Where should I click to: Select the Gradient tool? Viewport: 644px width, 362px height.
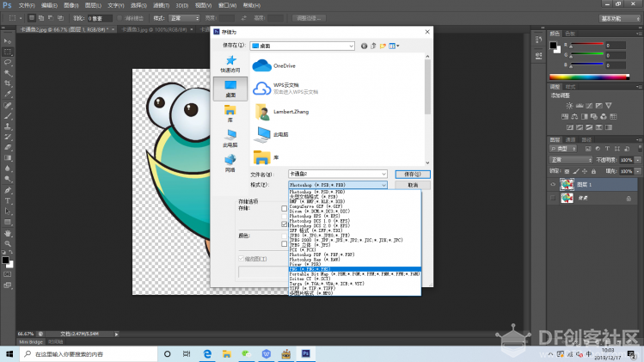click(8, 158)
